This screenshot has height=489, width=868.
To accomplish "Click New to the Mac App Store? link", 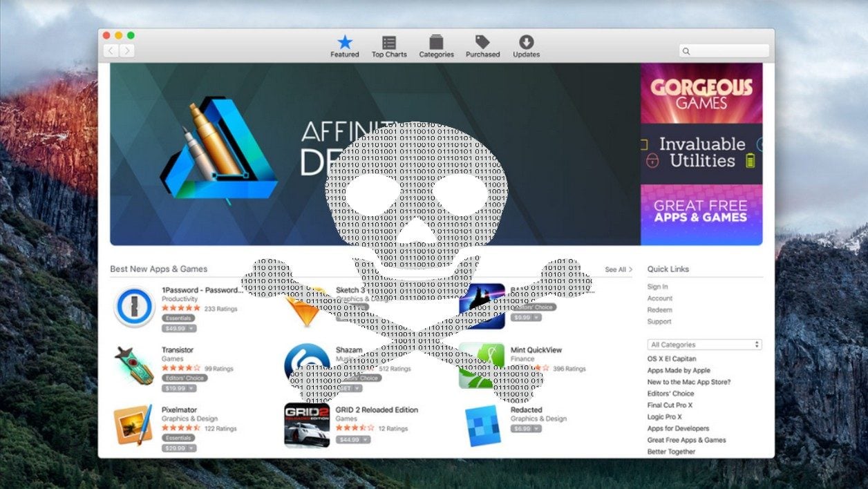I will (689, 383).
